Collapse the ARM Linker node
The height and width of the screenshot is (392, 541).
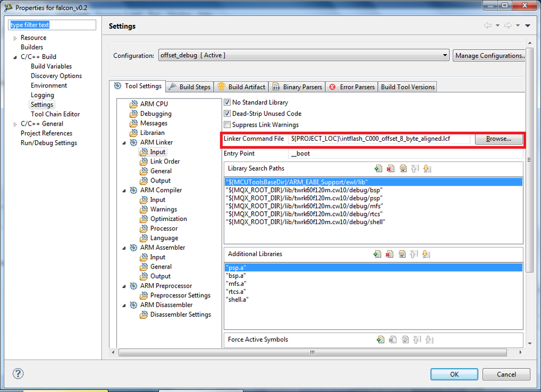pos(124,142)
